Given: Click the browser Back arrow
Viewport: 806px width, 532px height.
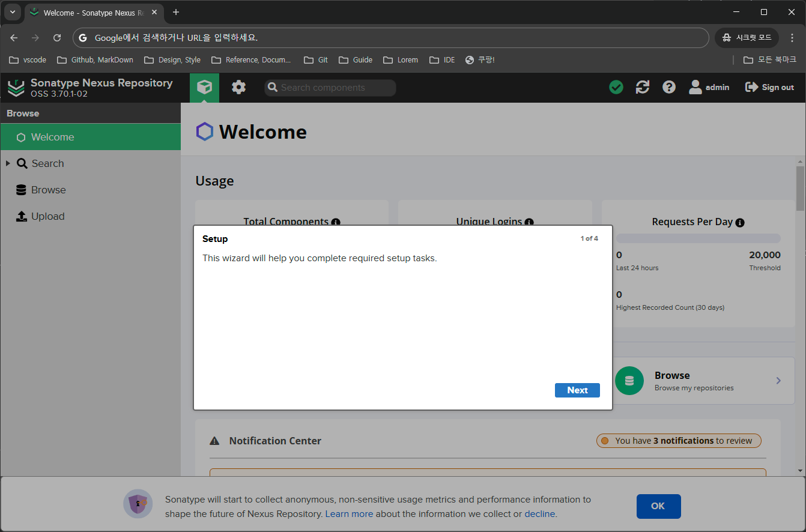Looking at the screenshot, I should click(x=14, y=38).
